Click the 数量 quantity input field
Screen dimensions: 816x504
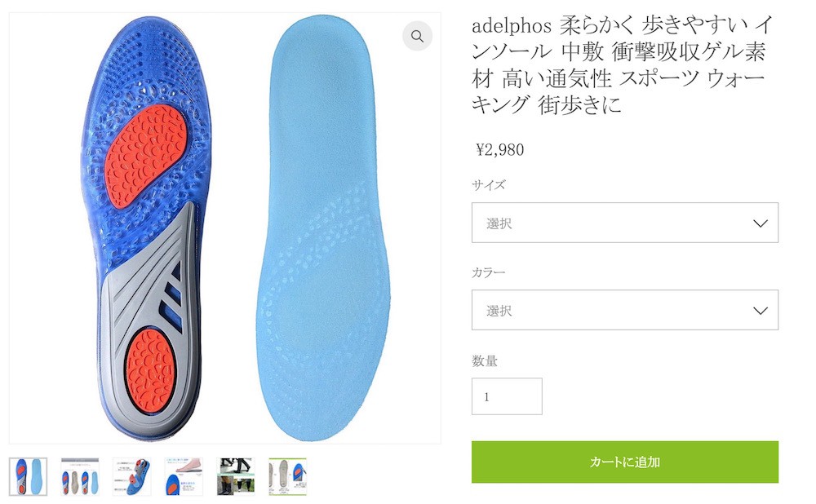click(x=507, y=396)
